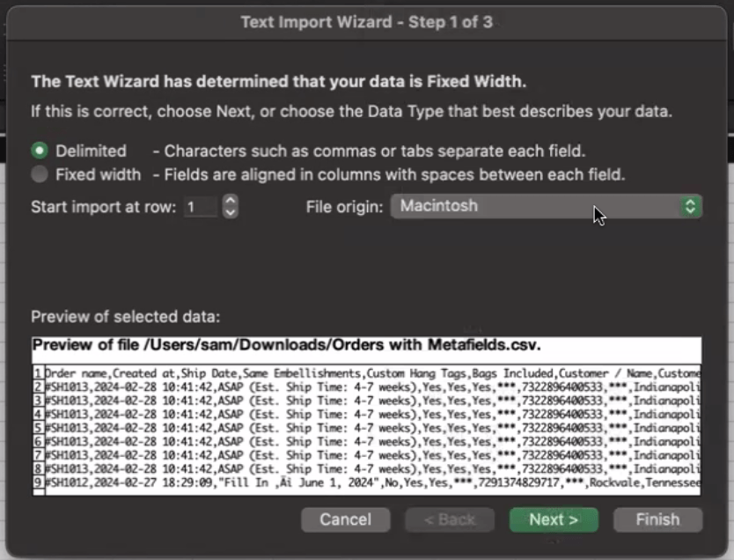Click the Start import at row input field

point(198,206)
